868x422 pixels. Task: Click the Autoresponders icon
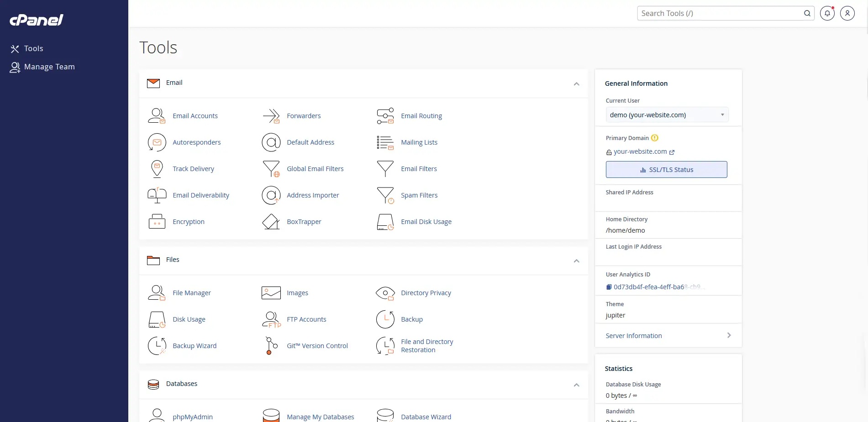(157, 142)
